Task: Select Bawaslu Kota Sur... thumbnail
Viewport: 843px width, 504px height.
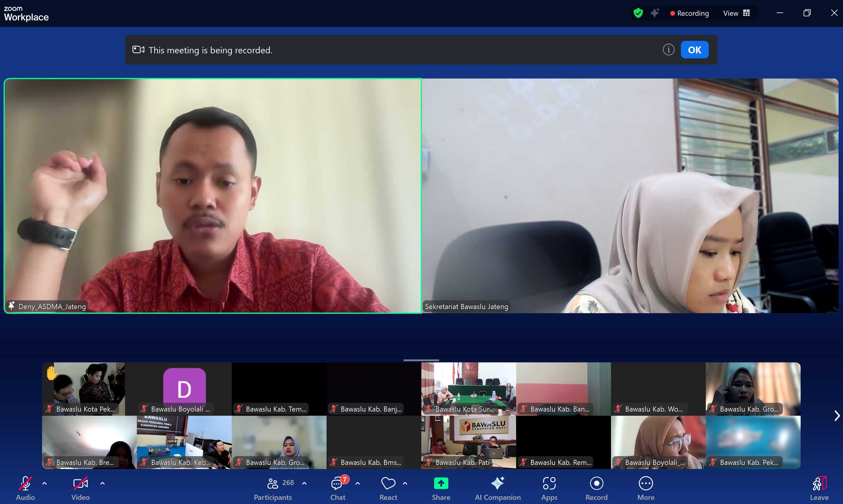Action: 469,388
